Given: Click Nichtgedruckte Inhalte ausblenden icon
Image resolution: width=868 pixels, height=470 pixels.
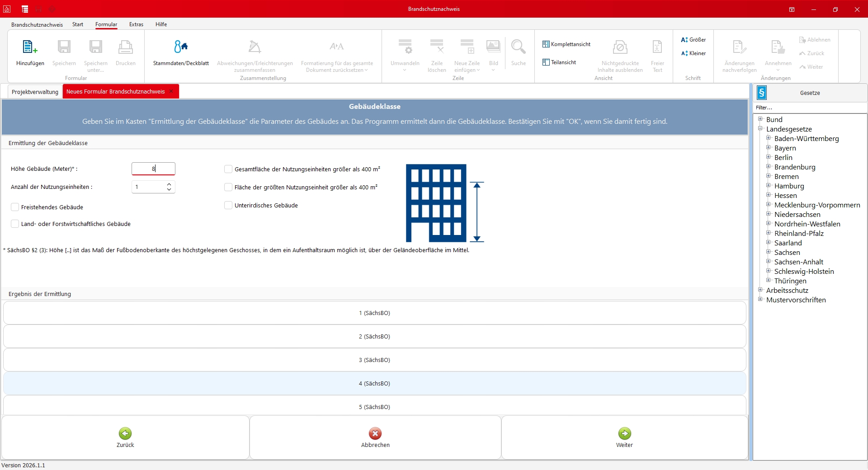Looking at the screenshot, I should coord(620,47).
